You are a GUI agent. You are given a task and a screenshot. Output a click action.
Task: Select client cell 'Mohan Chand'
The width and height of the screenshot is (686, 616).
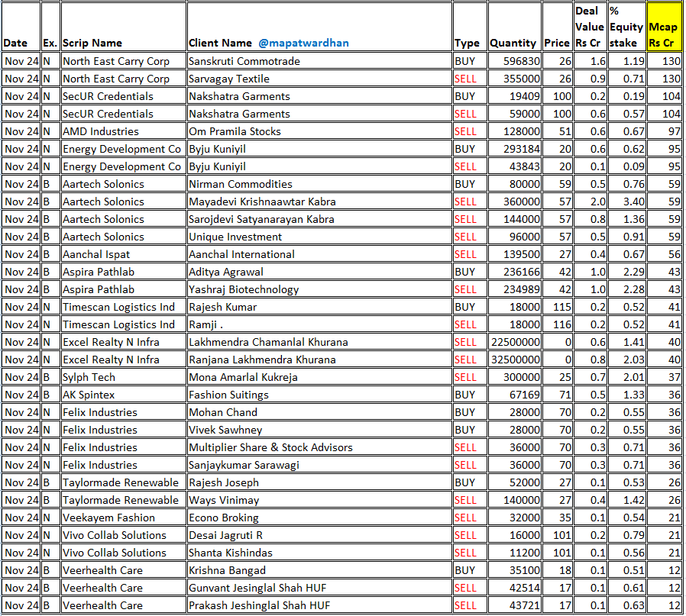point(319,412)
